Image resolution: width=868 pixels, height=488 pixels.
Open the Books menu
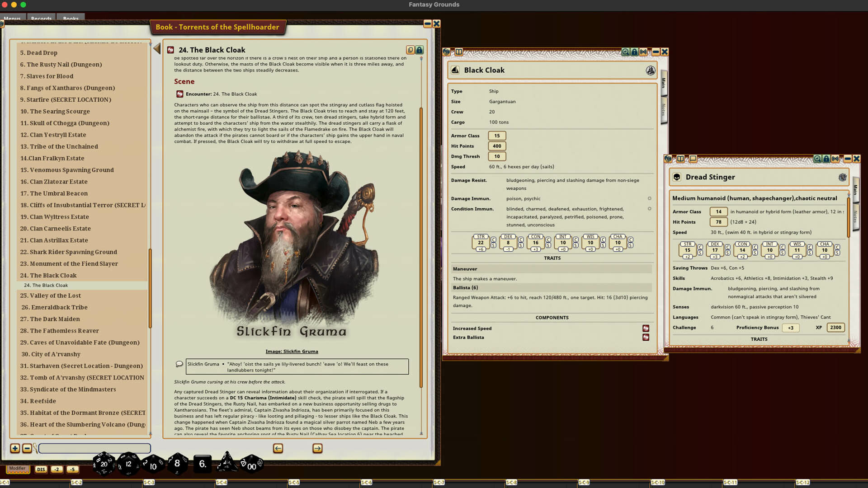[x=71, y=19]
